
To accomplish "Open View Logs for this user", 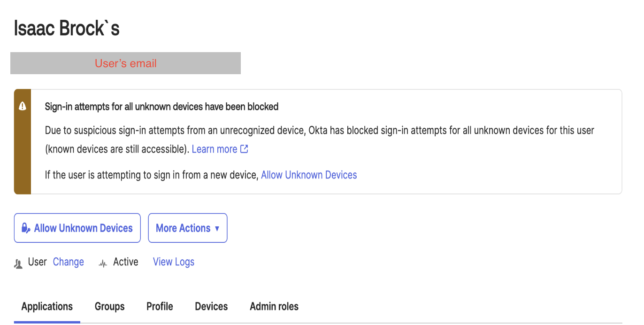I will pyautogui.click(x=174, y=262).
